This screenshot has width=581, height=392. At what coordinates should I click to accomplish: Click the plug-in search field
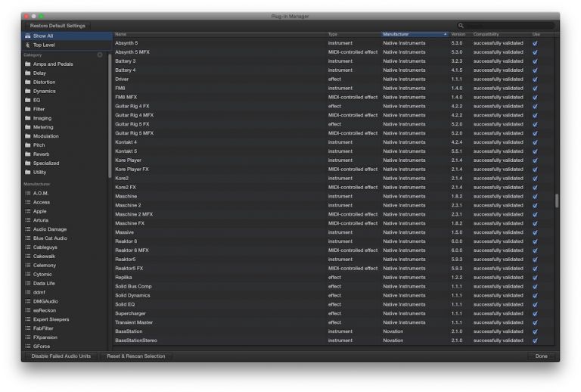[x=505, y=26]
